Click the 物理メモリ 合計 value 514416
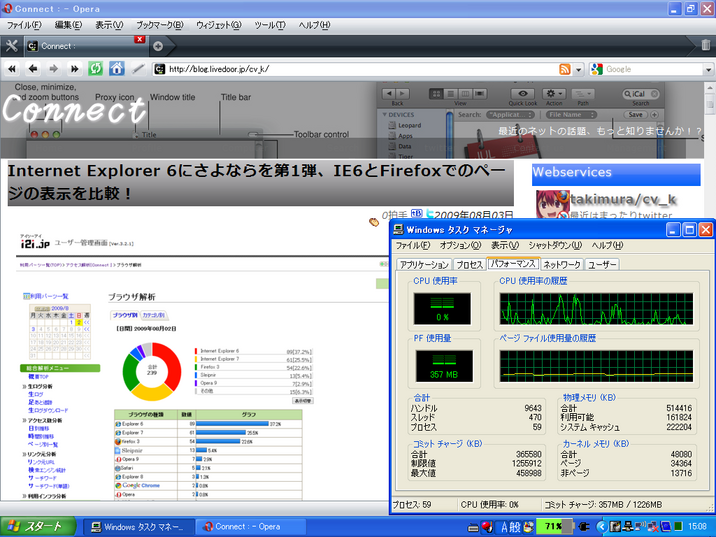This screenshot has width=716, height=537. pyautogui.click(x=679, y=408)
